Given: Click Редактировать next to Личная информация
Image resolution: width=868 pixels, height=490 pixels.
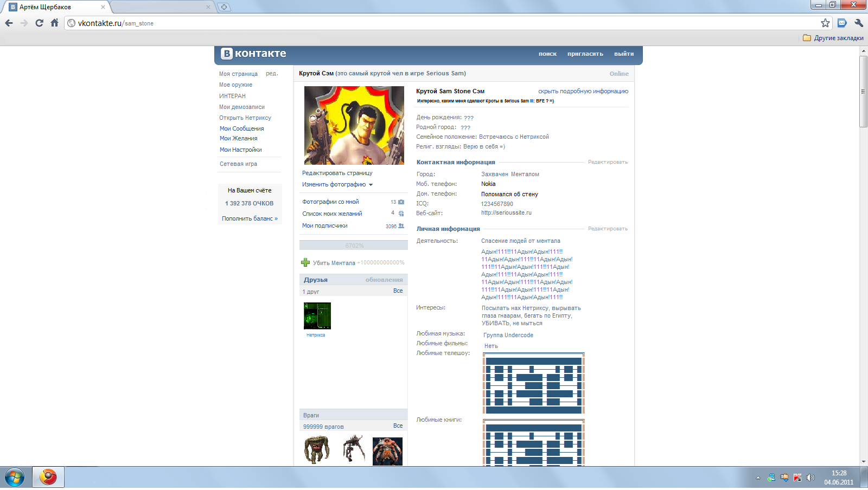Looking at the screenshot, I should click(x=608, y=229).
